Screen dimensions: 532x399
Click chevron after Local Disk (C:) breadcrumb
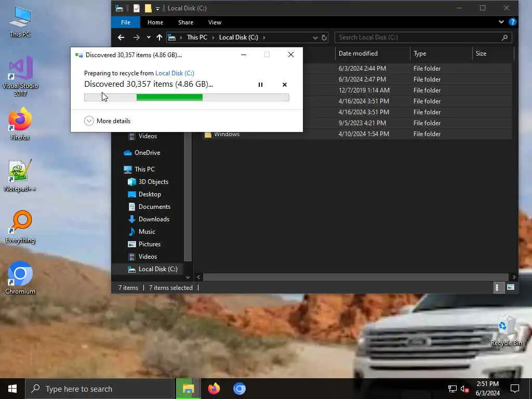[x=263, y=37]
